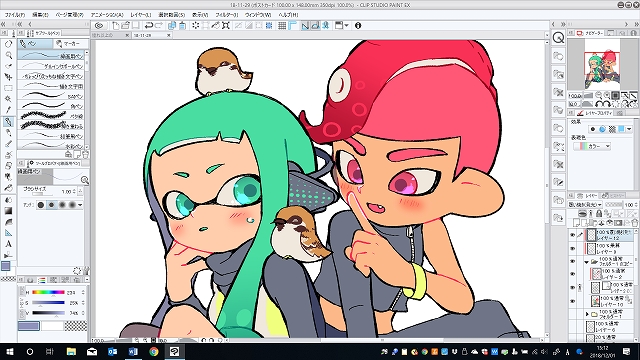Open the フィルター menu
The width and height of the screenshot is (640, 360).
(x=227, y=15)
